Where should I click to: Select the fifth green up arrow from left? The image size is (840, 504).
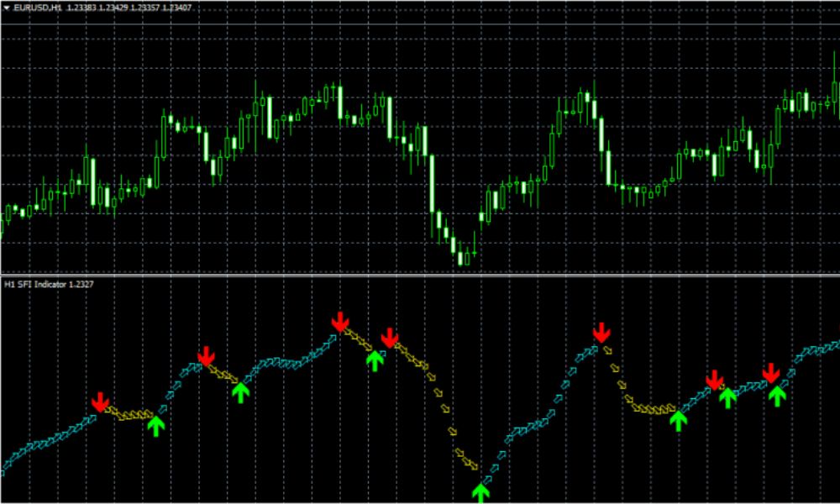click(677, 420)
